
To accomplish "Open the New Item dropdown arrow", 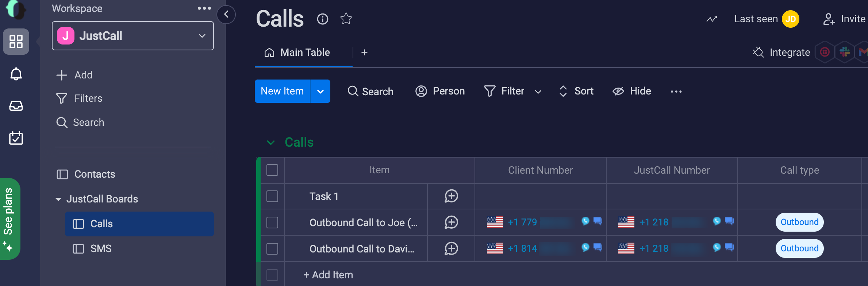I will click(320, 91).
